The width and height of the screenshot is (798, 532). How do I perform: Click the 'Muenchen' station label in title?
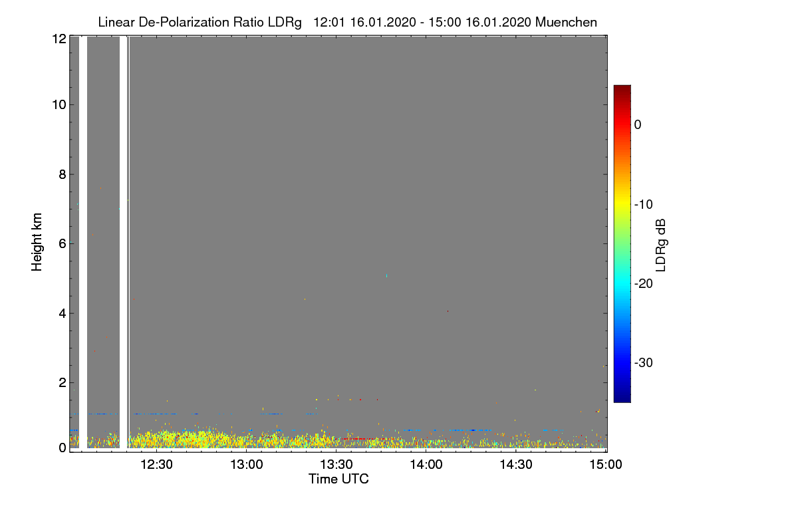[566, 23]
